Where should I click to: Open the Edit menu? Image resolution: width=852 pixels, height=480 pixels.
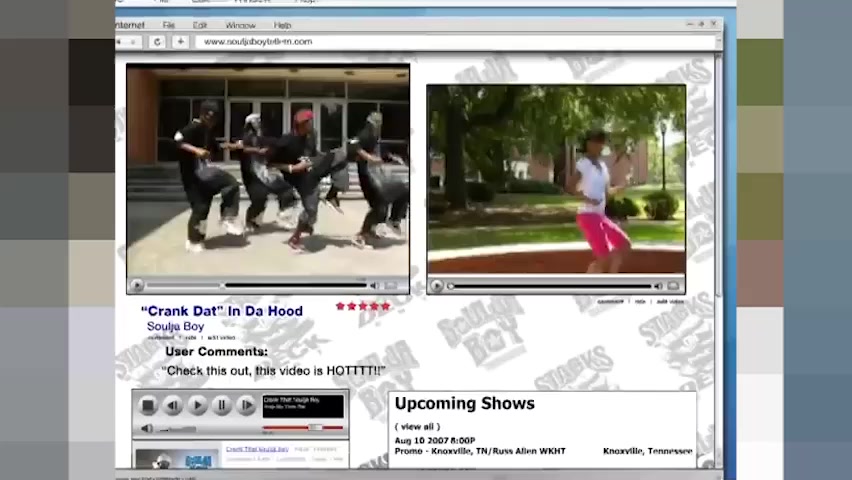pos(199,25)
